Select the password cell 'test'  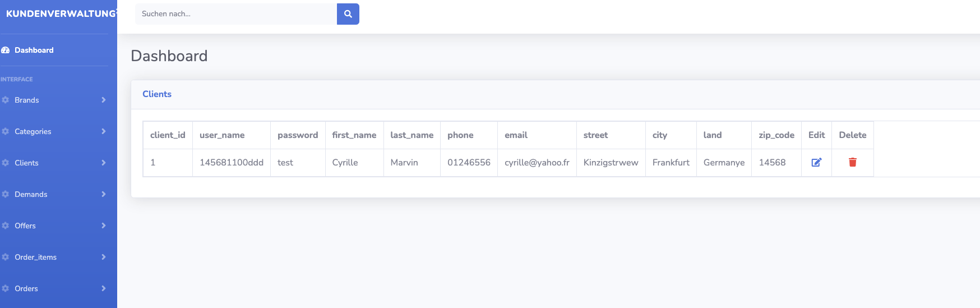[x=298, y=163]
